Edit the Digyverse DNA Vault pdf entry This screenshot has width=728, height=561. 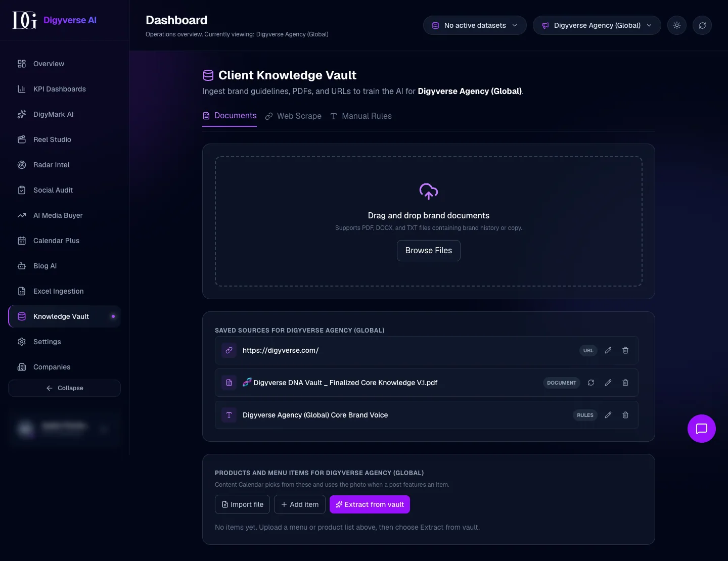(608, 383)
